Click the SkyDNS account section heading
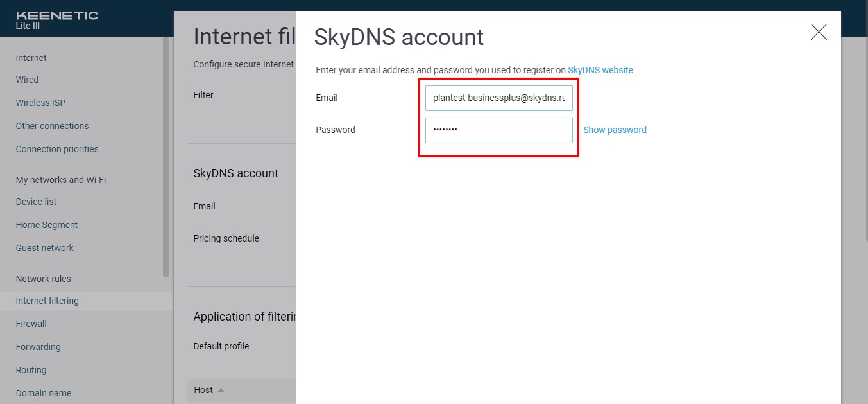Screen dimensions: 868x404 235,173
